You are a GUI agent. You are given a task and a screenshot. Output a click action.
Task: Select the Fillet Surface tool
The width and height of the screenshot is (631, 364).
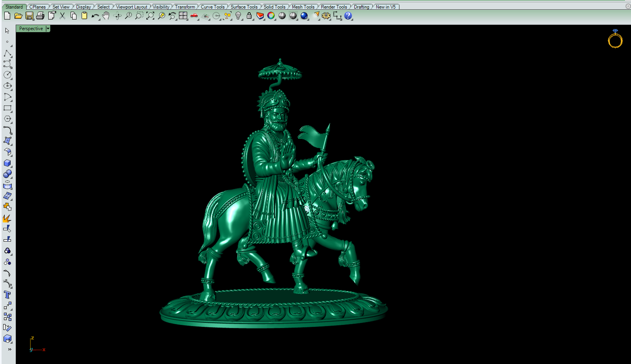pos(7,152)
